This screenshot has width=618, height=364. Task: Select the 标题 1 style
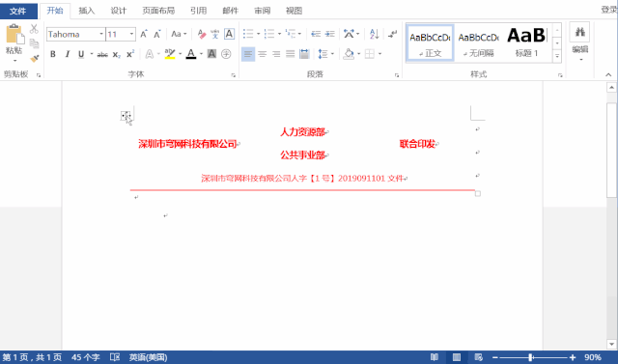tap(527, 42)
